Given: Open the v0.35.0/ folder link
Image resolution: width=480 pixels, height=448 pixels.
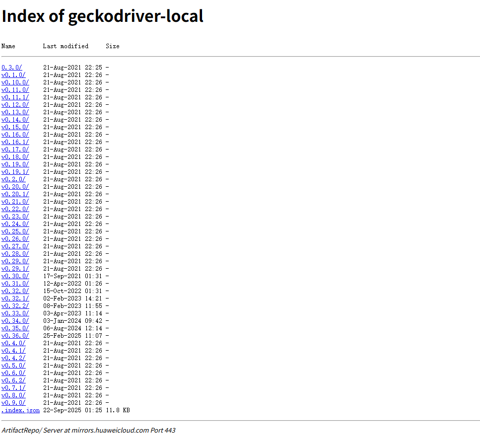Looking at the screenshot, I should point(15,328).
